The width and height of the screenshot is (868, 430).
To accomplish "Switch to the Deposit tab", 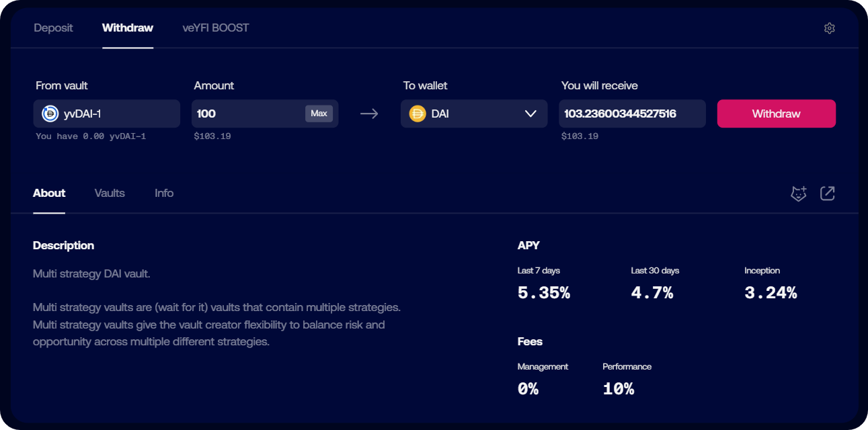I will [x=53, y=28].
